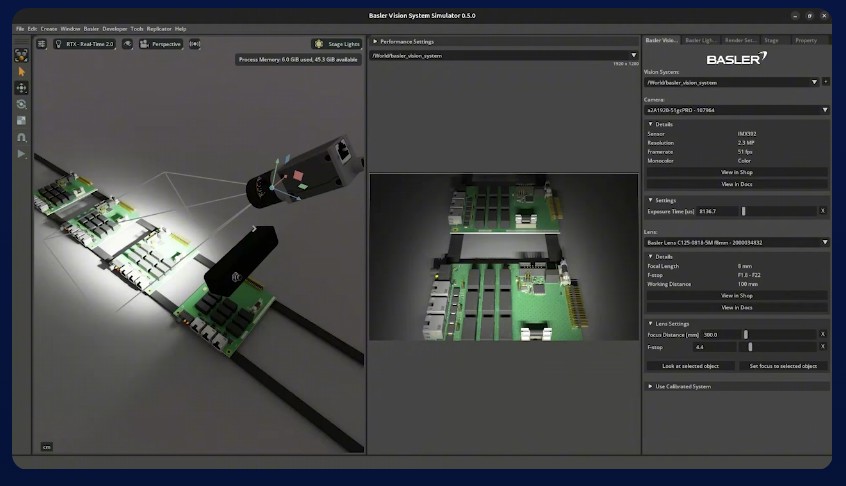846x486 pixels.
Task: Activate the Rotate tool in left toolbar
Action: 21,105
